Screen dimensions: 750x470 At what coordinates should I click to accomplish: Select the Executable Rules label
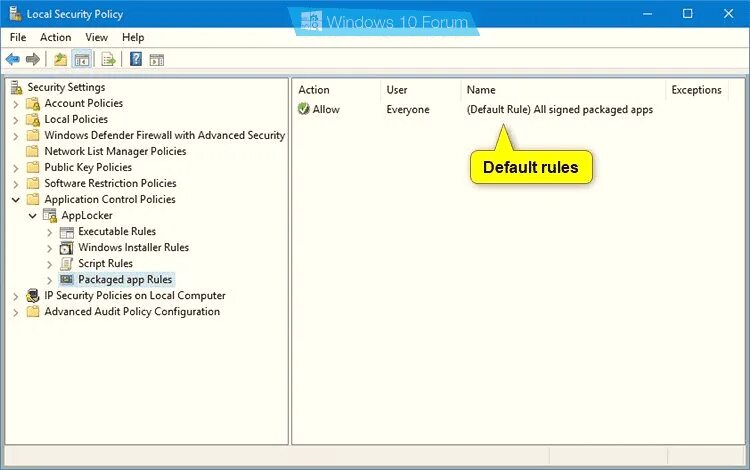[x=117, y=231]
